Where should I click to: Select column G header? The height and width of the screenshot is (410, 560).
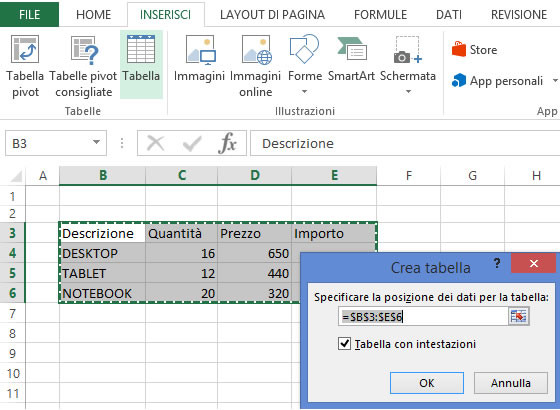pos(472,175)
